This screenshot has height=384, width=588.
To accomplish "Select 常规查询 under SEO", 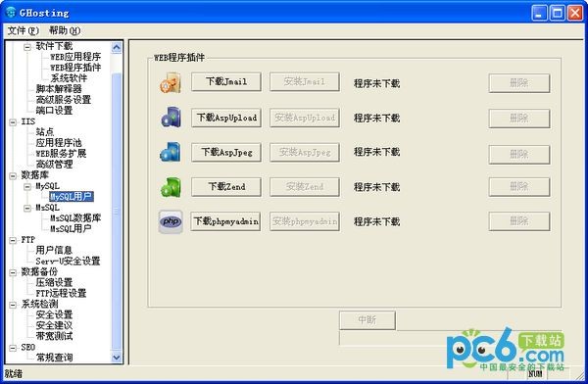I will (54, 359).
